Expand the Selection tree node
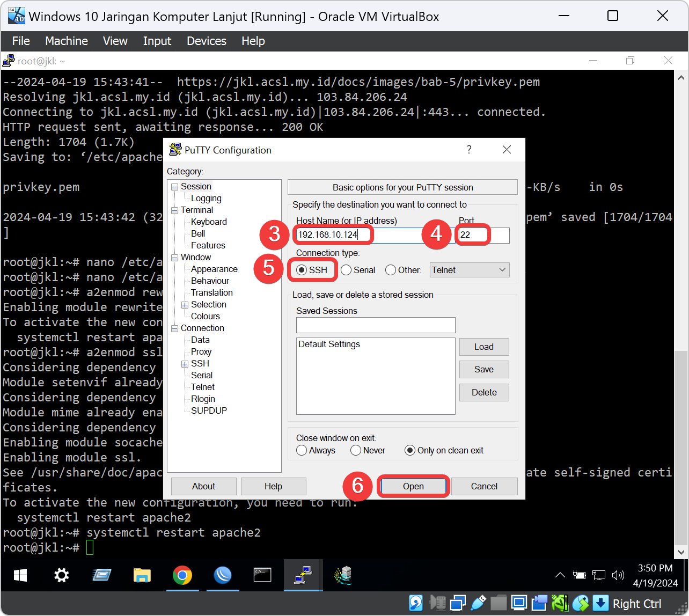This screenshot has width=689, height=616. point(185,305)
